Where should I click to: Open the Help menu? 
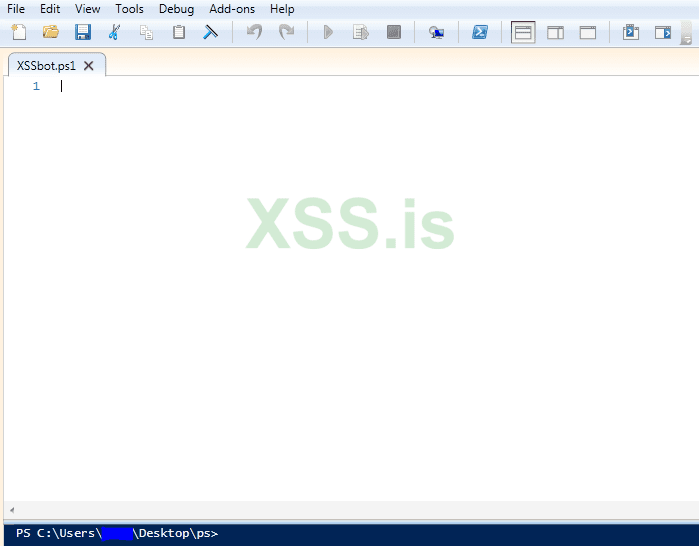282,9
